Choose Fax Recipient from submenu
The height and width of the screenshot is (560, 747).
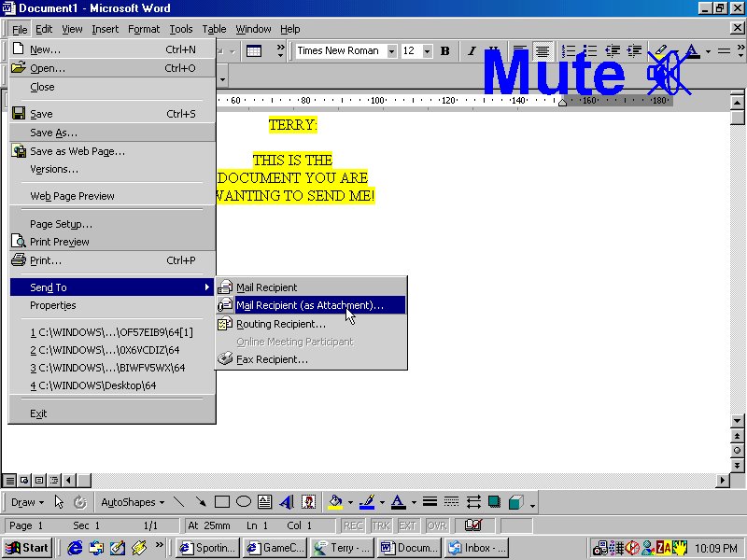click(x=312, y=359)
